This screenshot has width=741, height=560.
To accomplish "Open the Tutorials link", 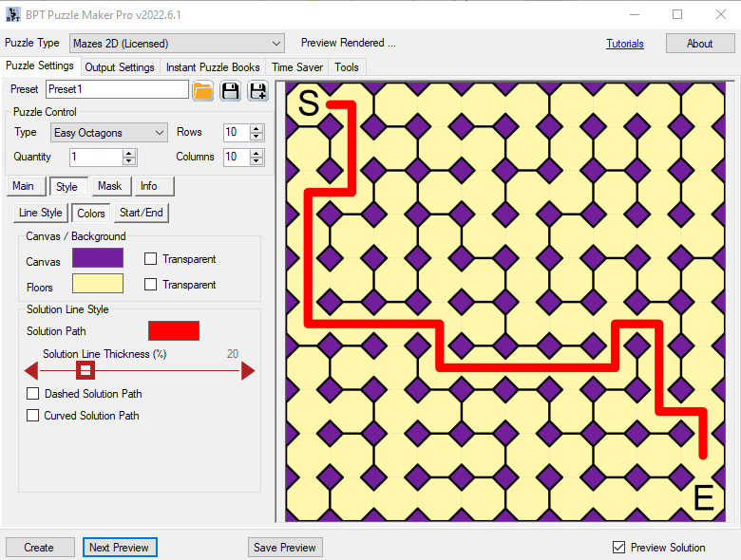I will pos(625,44).
